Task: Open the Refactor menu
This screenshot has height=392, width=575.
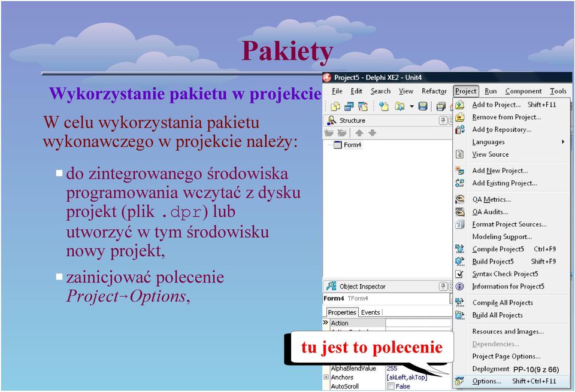Action: pos(434,91)
